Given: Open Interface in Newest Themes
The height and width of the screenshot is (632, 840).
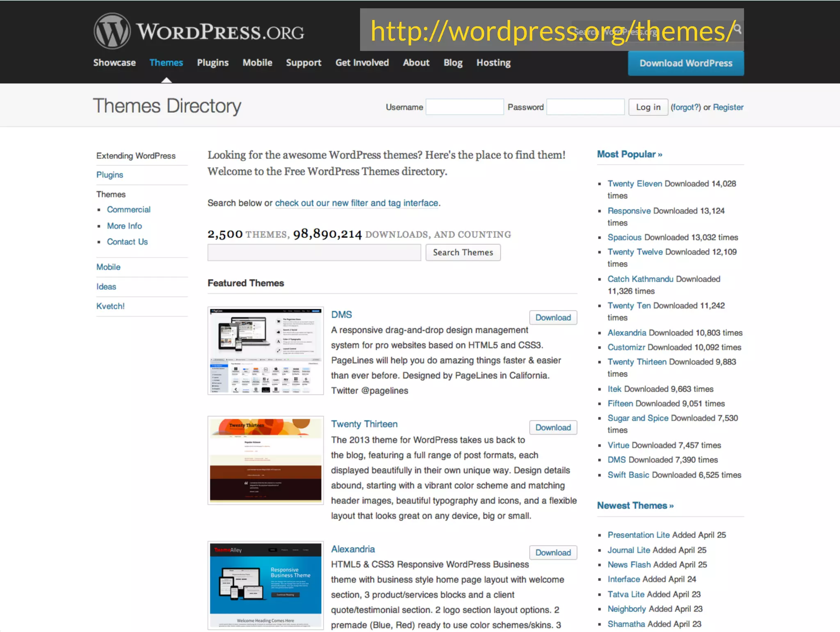Looking at the screenshot, I should coord(624,579).
